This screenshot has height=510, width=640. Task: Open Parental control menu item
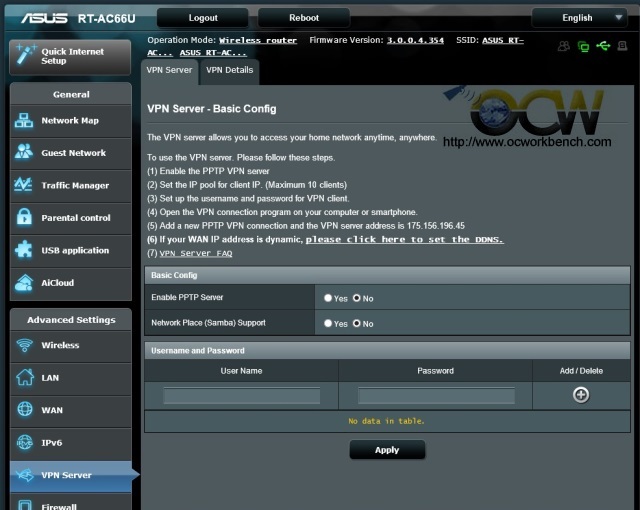[x=71, y=218]
